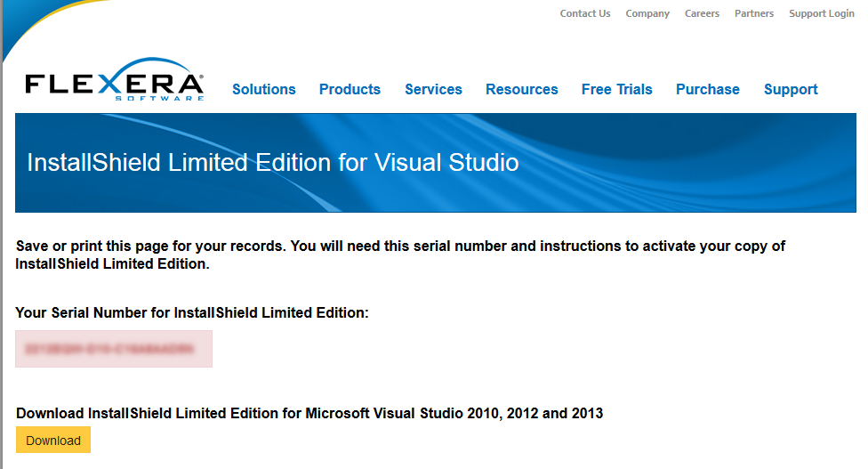
Task: Click the InstallShield Limited Edition banner title
Action: click(x=273, y=162)
